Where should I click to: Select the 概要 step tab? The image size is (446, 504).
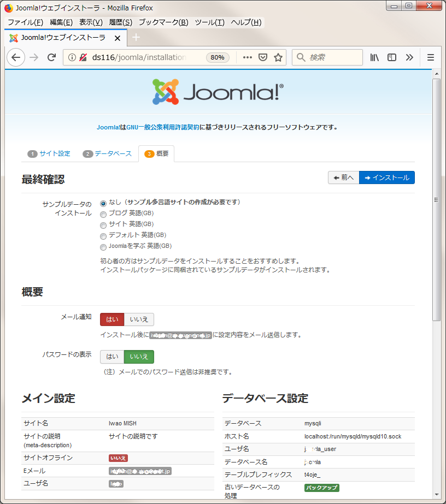click(156, 153)
